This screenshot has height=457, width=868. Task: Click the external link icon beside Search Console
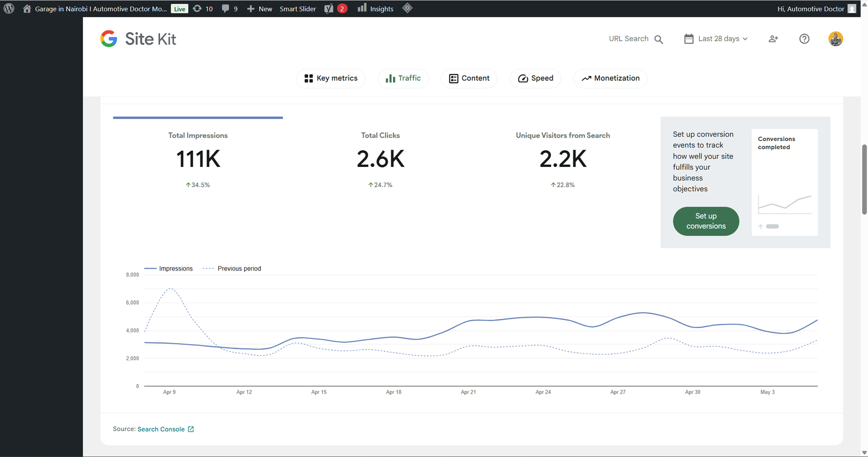click(x=190, y=429)
